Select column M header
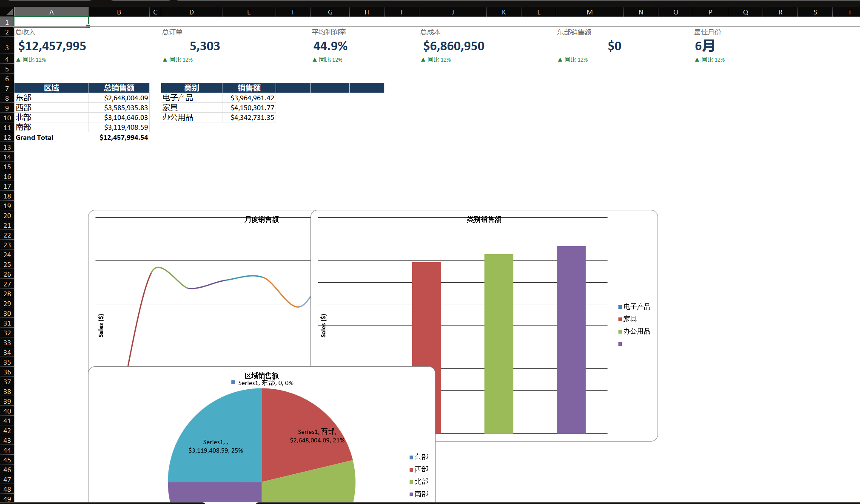 tap(589, 12)
